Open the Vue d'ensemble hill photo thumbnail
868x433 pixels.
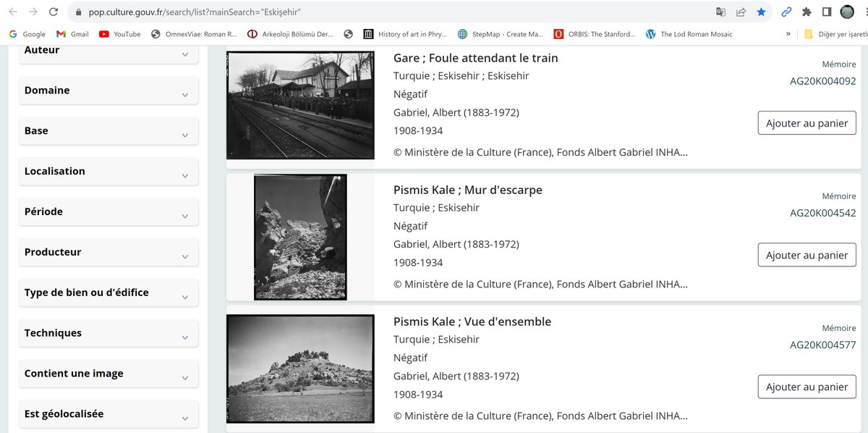300,369
